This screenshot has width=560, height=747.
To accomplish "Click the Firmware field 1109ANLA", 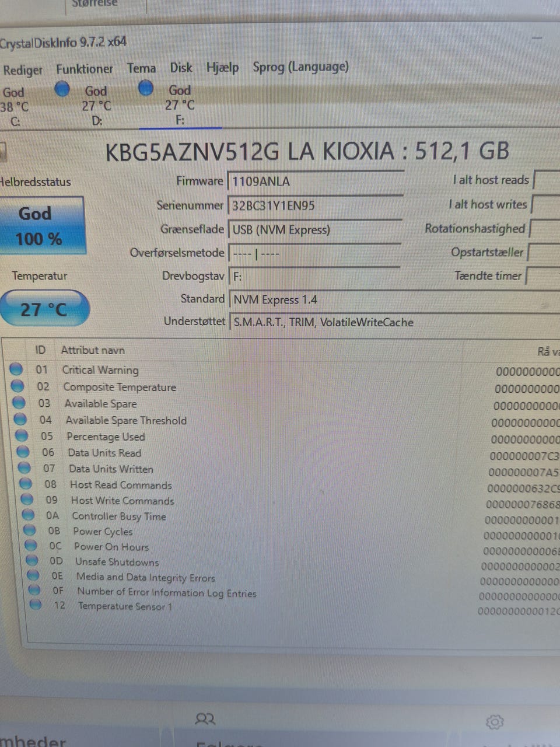I will pos(315,181).
